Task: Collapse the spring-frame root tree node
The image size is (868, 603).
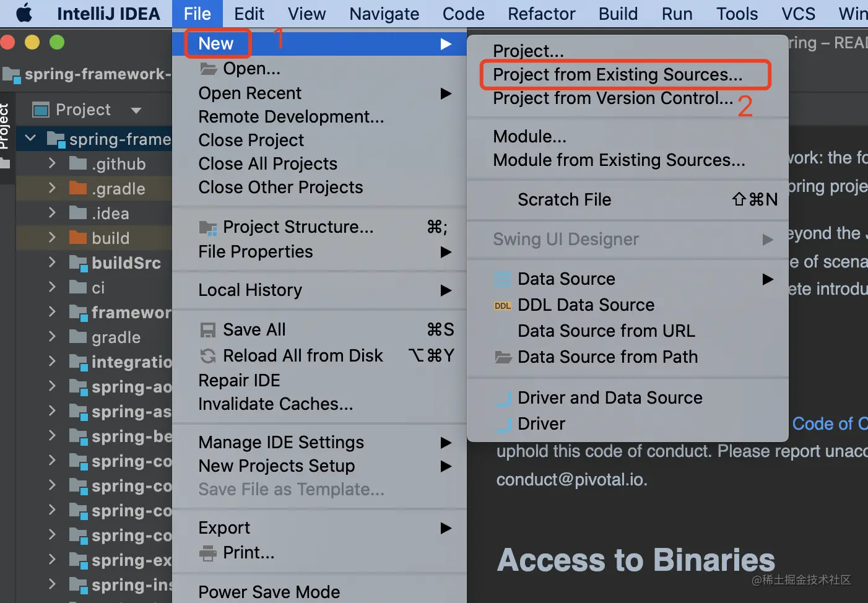Action: [30, 139]
